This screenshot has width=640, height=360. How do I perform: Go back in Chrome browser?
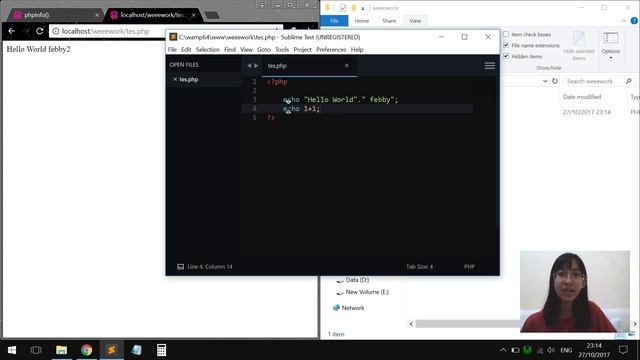point(11,31)
